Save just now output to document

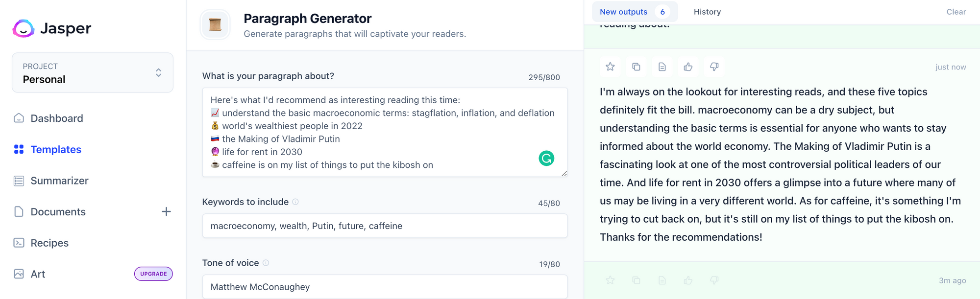click(662, 67)
